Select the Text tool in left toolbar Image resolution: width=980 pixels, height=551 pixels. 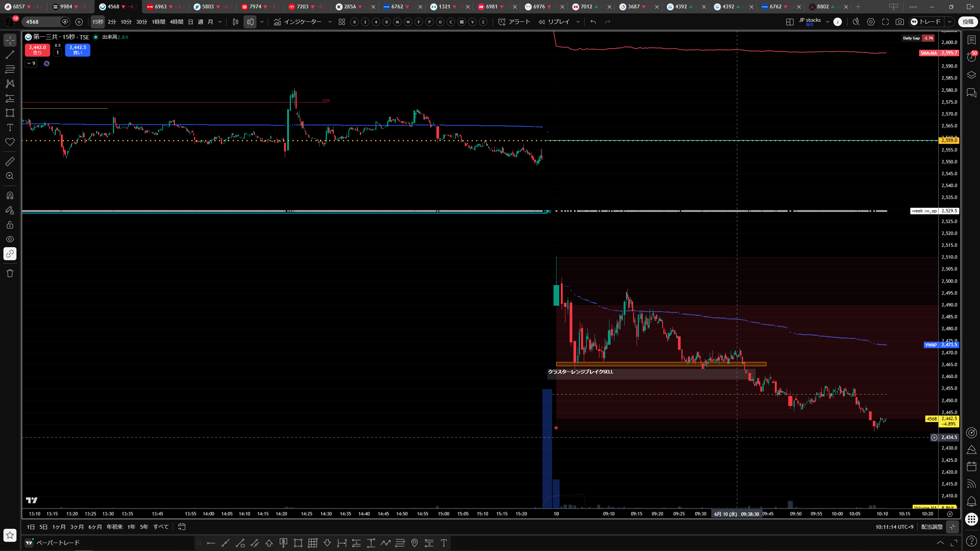point(10,127)
